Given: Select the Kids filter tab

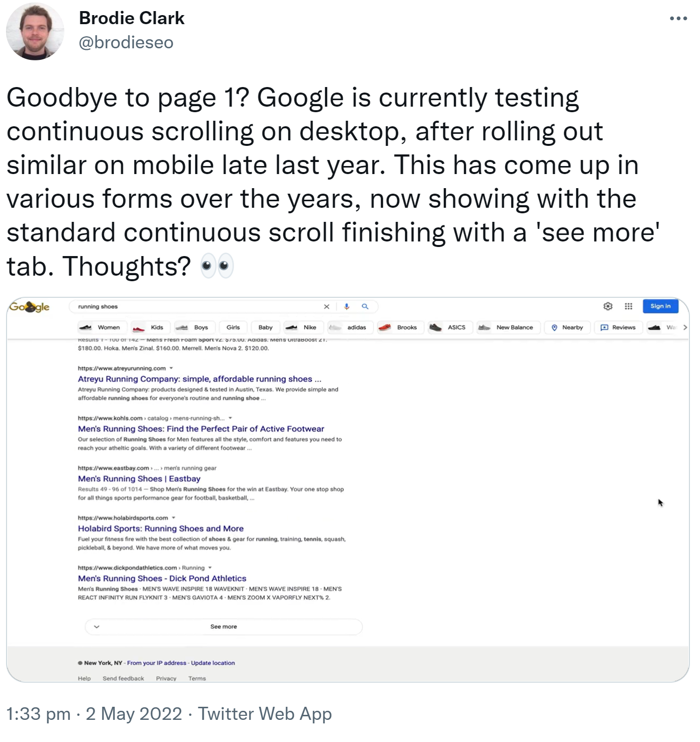Looking at the screenshot, I should pos(150,327).
